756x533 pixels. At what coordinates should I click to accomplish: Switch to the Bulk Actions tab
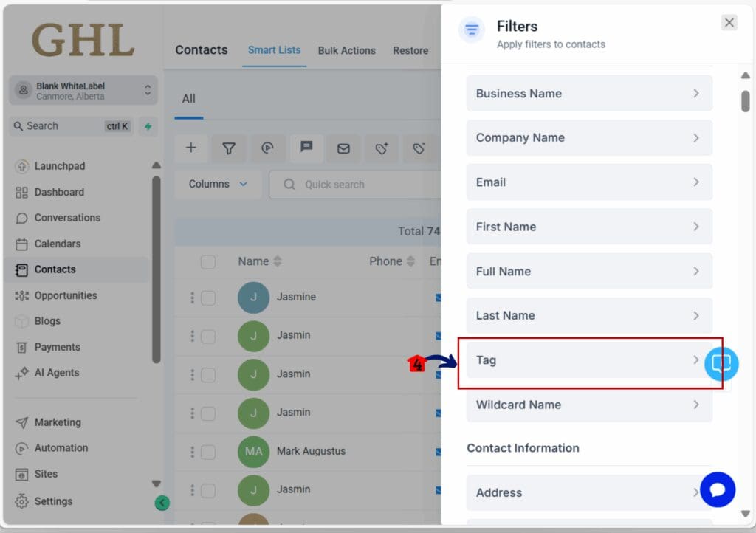346,51
